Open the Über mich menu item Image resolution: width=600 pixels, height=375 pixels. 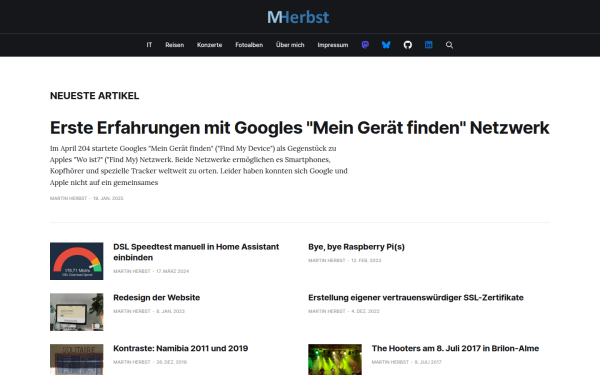[x=290, y=45]
